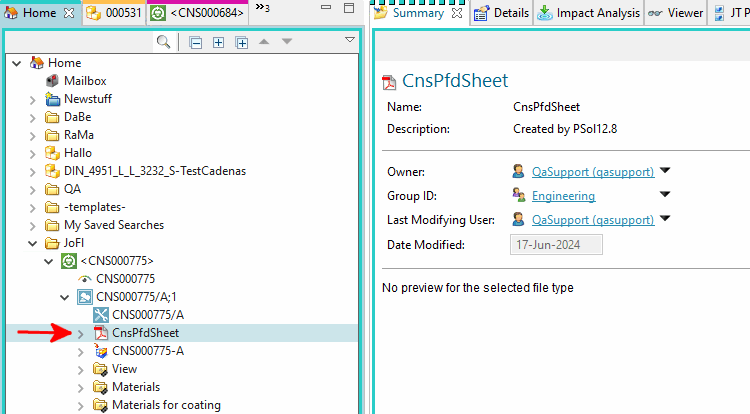The image size is (750, 414).
Task: Close the Home tab with its X
Action: 69,13
